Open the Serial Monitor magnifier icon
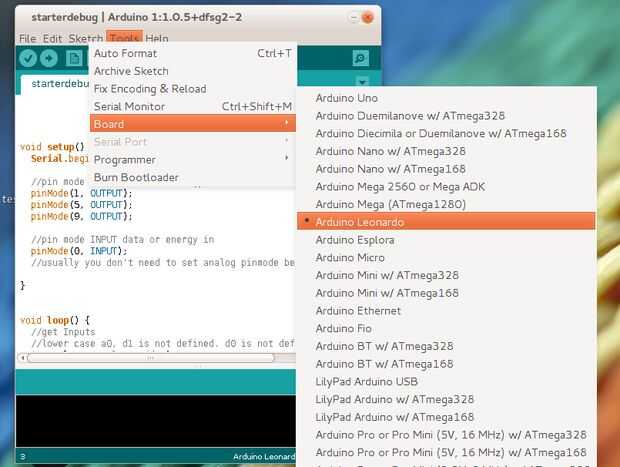620x467 pixels. coord(361,59)
